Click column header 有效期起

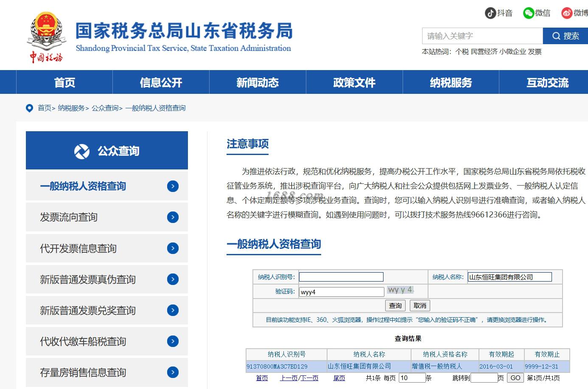501,354
